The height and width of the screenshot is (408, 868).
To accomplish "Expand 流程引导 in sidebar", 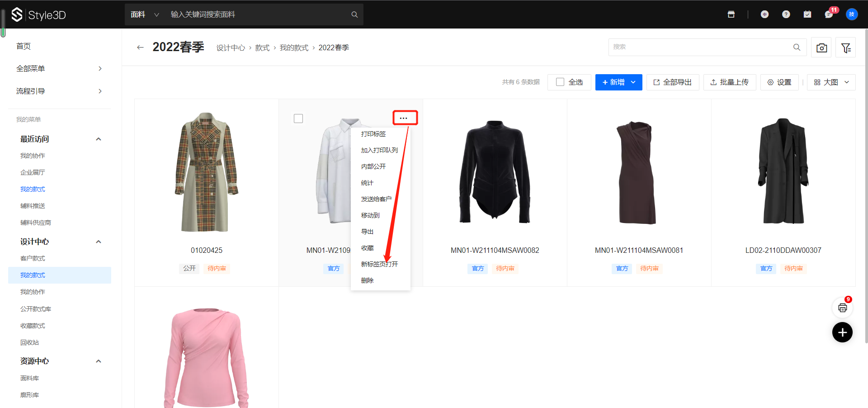I will pos(59,91).
